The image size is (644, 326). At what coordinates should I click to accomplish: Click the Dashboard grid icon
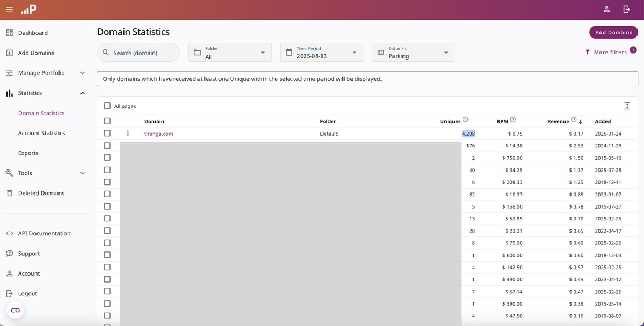click(9, 33)
